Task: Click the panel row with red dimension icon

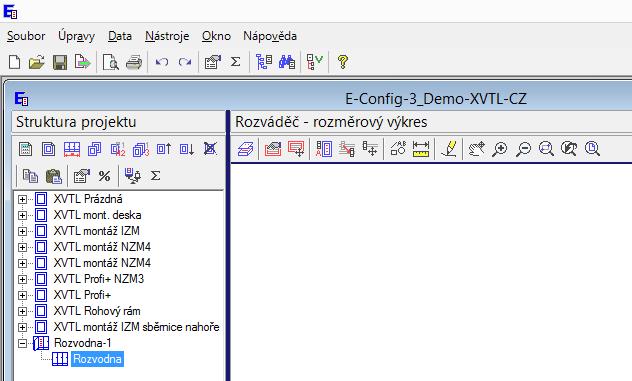Action: coord(72,149)
